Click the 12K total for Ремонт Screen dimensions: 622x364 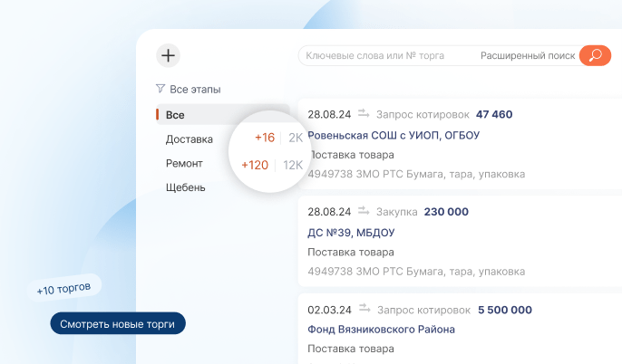[293, 165]
